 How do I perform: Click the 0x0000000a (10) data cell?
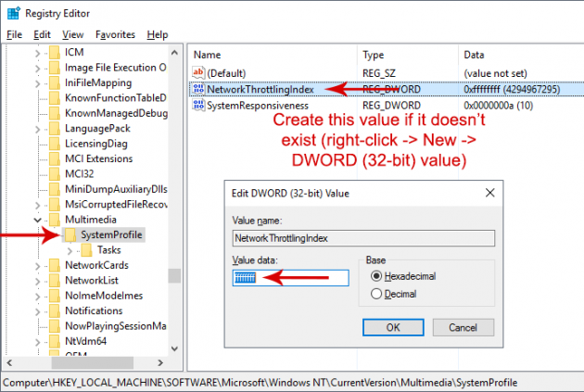[499, 106]
